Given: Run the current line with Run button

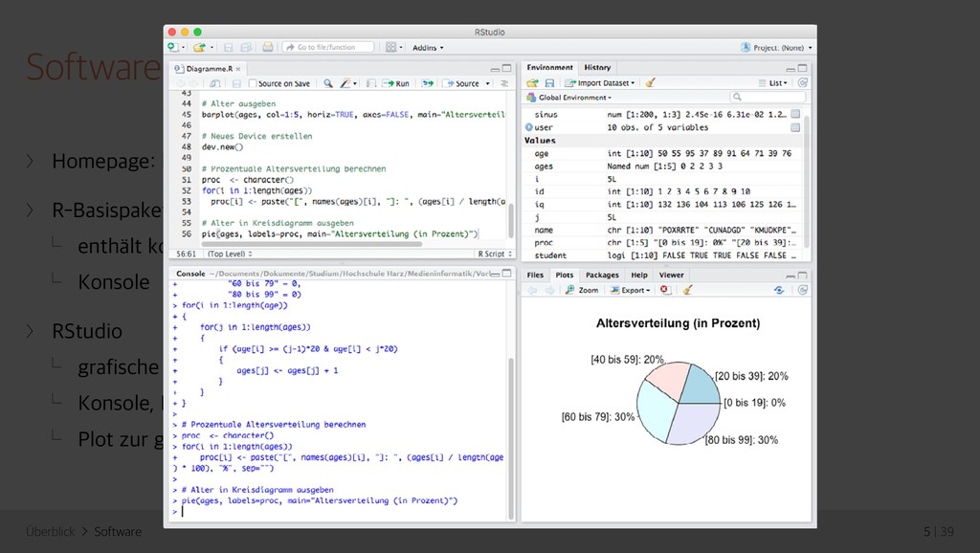Looking at the screenshot, I should click(396, 83).
